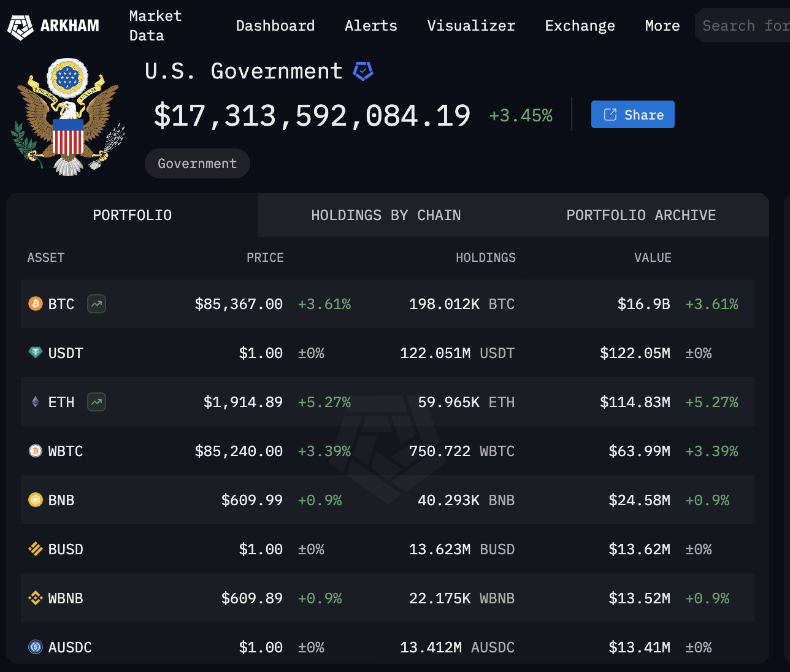The height and width of the screenshot is (672, 790).
Task: Sort table by the Holdings column header
Action: 486,258
